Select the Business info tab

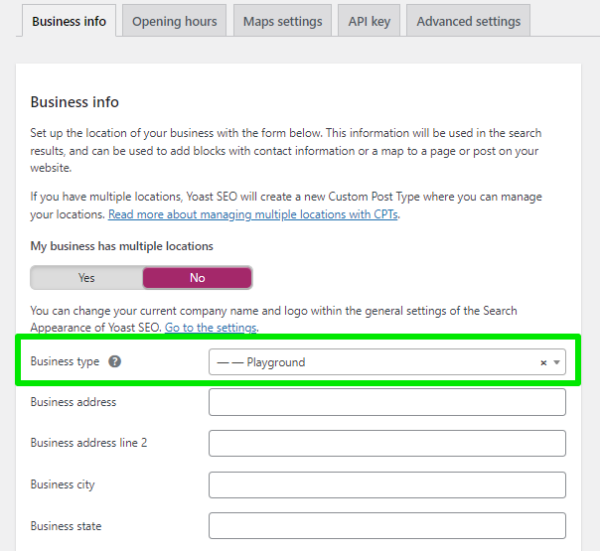click(x=70, y=21)
